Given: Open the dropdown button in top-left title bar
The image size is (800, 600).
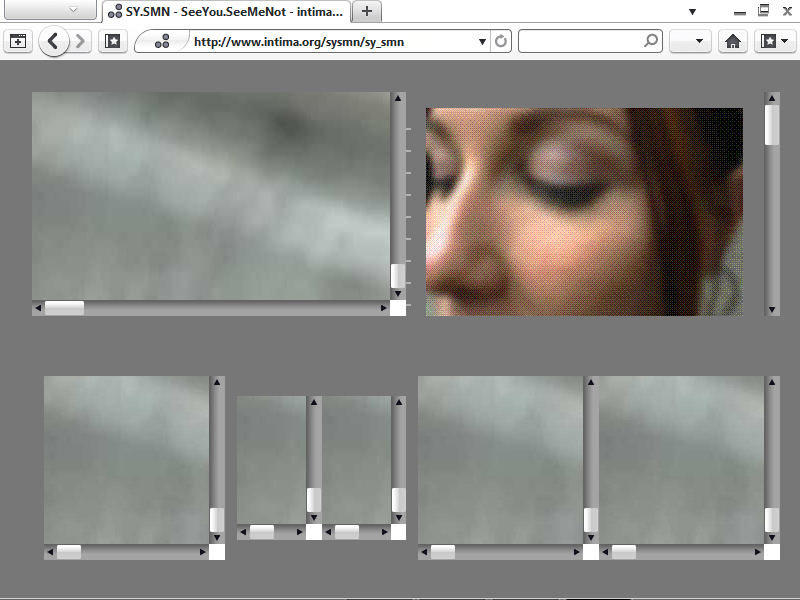Looking at the screenshot, I should point(52,9).
